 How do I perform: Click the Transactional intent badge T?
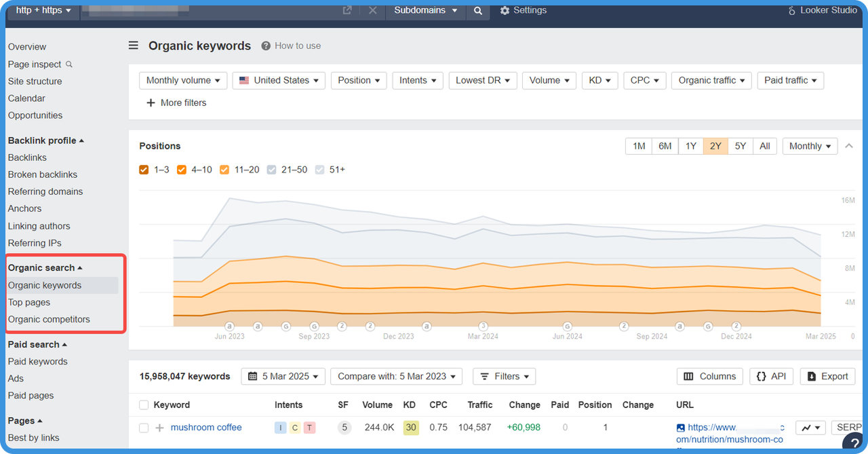tap(309, 428)
